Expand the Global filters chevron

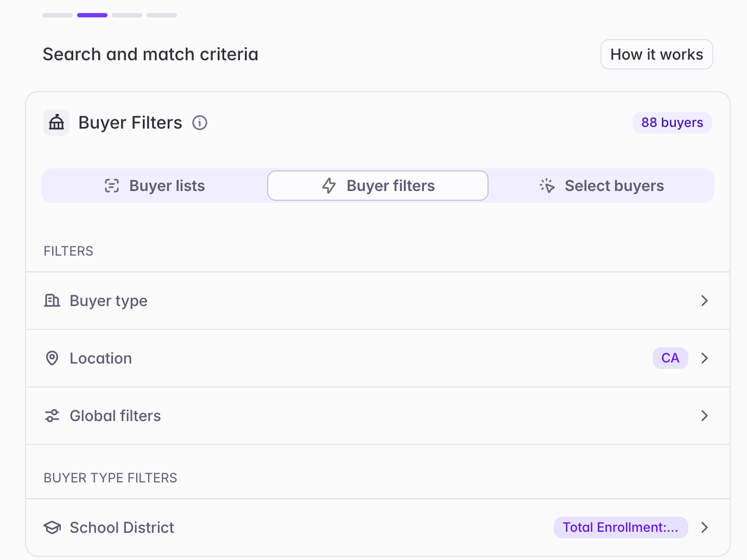tap(705, 416)
